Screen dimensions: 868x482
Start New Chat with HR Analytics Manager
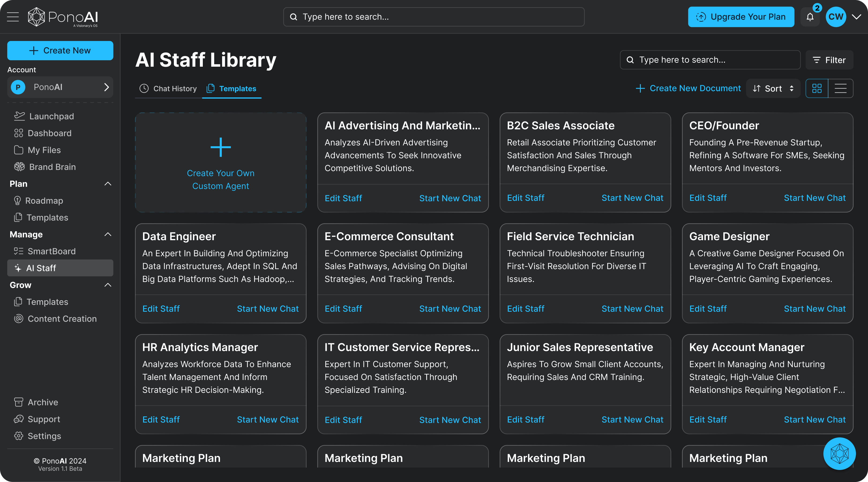[x=268, y=419]
